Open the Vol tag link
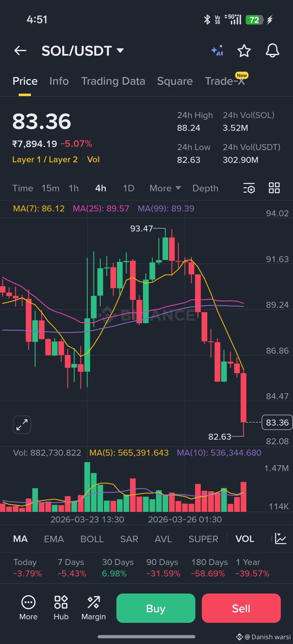293x644 pixels. tap(93, 159)
